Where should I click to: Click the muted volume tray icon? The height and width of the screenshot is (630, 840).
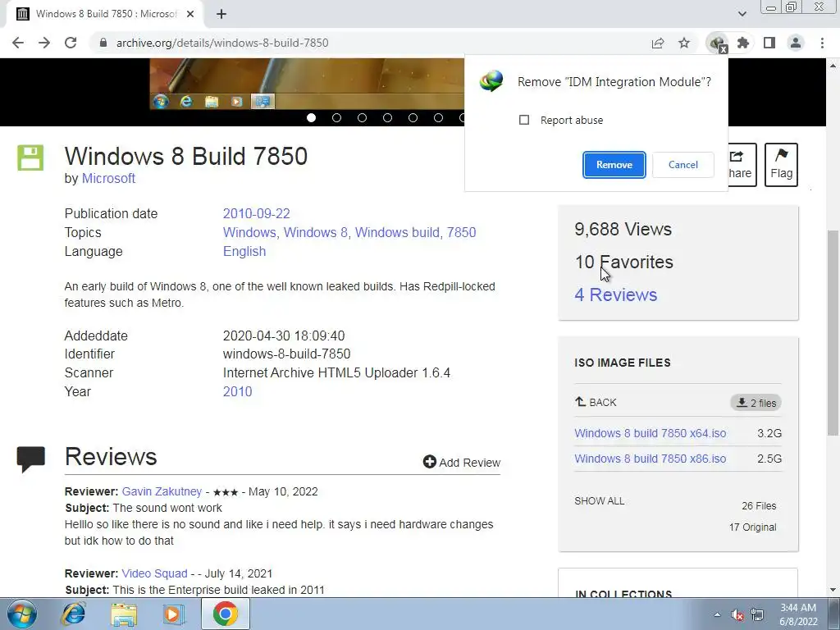click(737, 615)
